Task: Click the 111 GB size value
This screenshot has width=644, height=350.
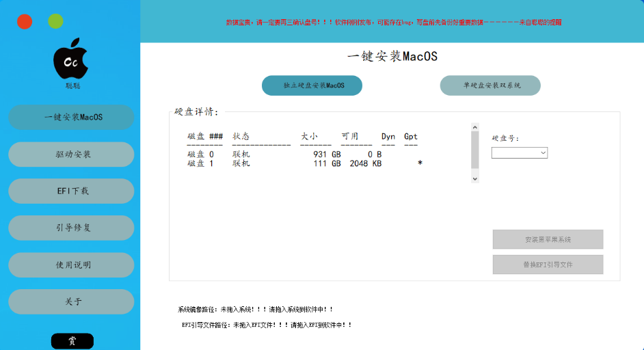Action: pos(327,163)
